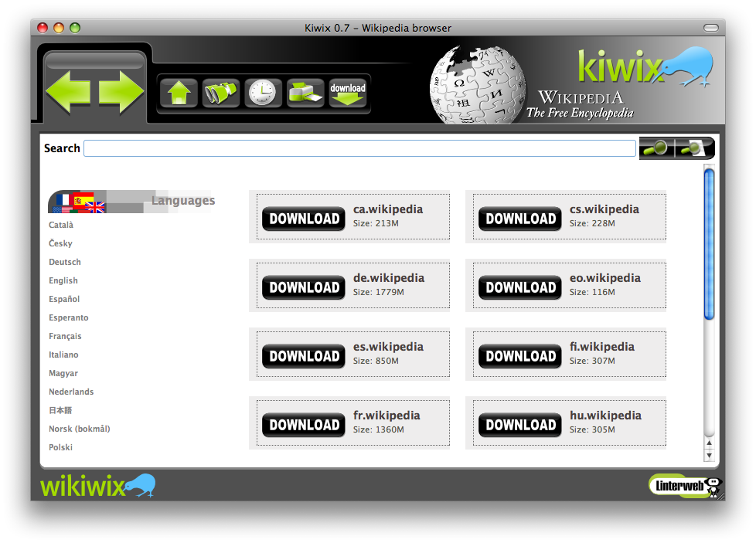Select Català language link
This screenshot has height=543, width=756.
point(61,225)
